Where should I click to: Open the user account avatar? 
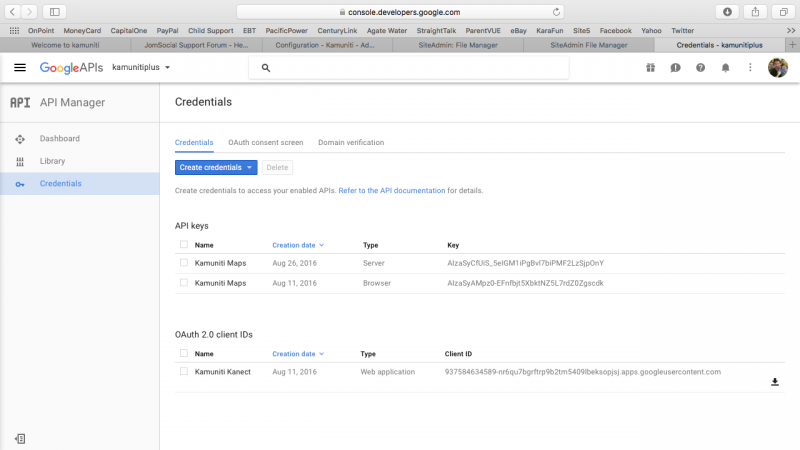[778, 67]
